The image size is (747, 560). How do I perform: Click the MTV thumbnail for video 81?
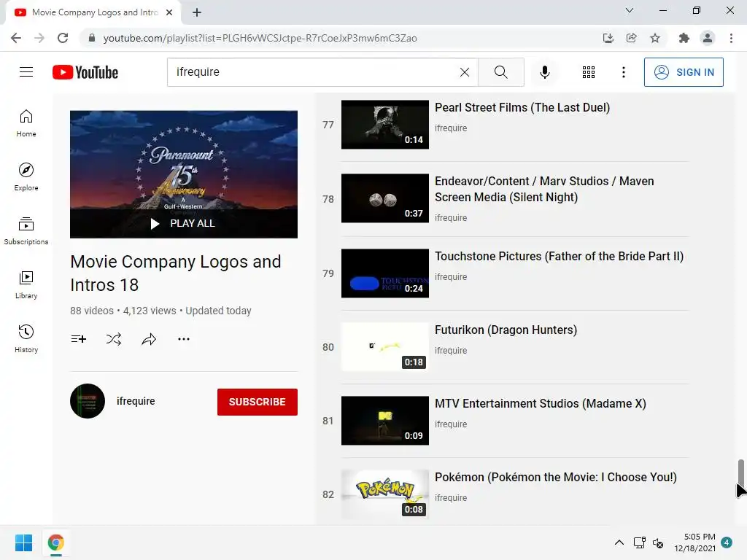coord(385,421)
